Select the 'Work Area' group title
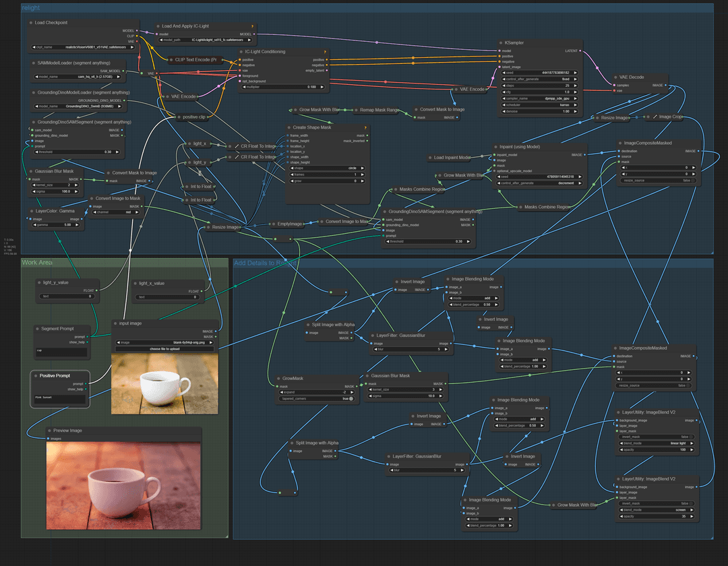728x566 pixels. point(37,263)
